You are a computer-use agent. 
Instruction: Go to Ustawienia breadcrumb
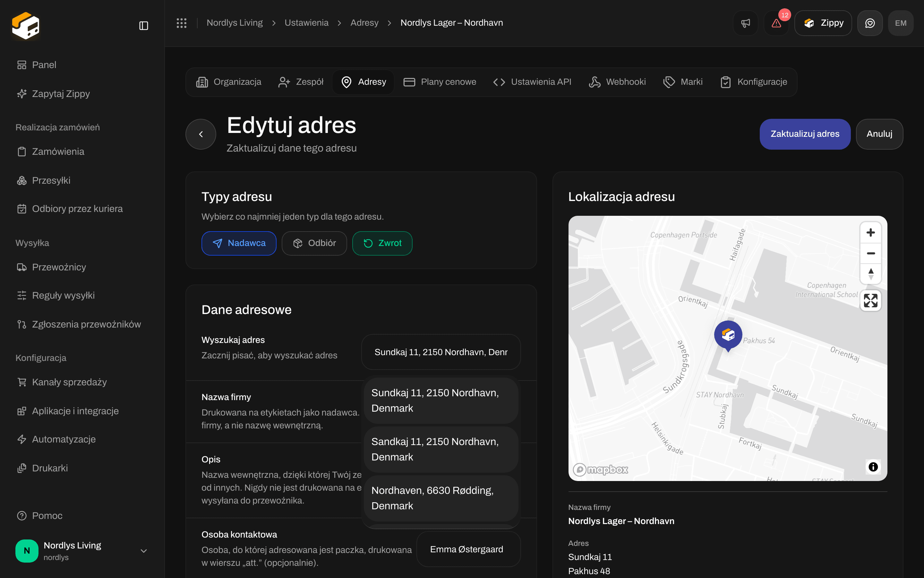[x=306, y=23]
